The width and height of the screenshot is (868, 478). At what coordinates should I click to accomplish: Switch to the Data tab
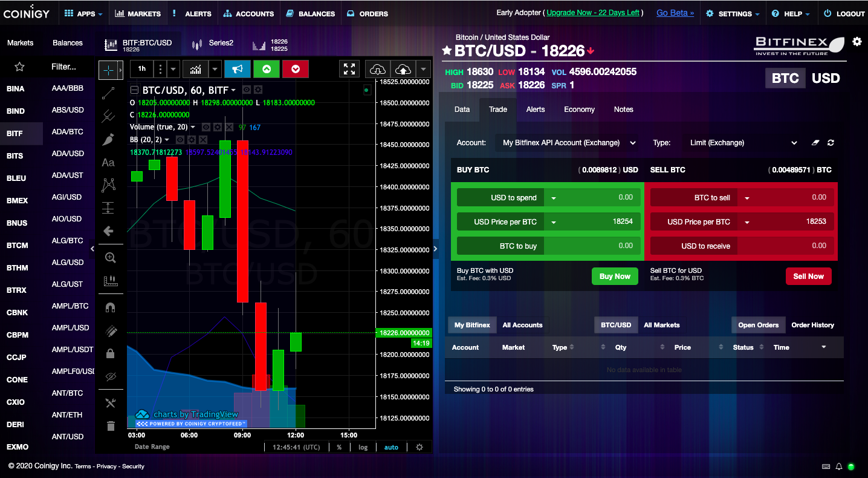point(462,110)
